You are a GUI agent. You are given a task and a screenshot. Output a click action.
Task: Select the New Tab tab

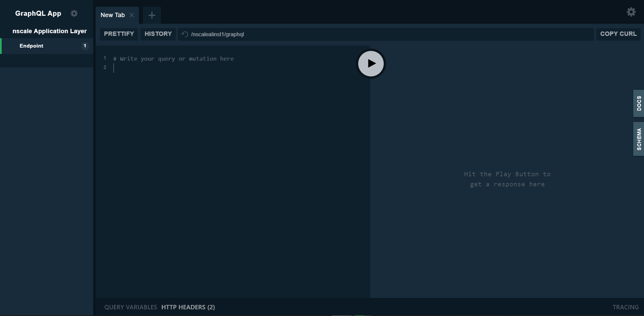point(112,15)
